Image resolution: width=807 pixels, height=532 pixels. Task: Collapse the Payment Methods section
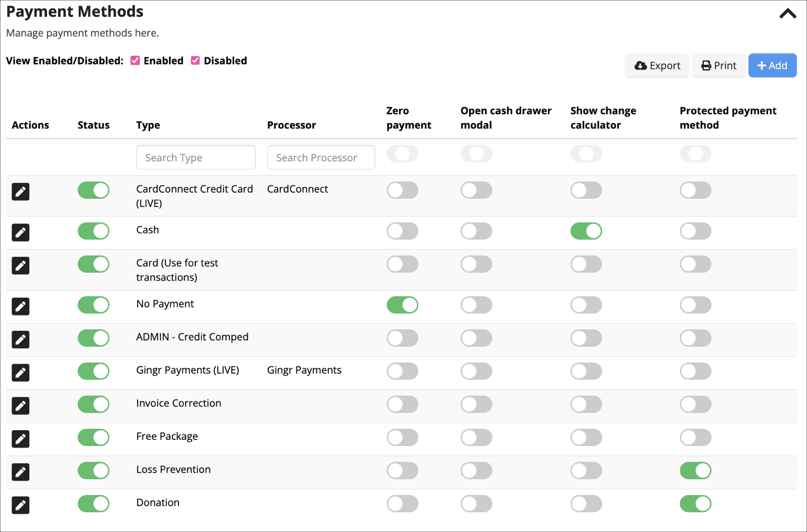[x=787, y=14]
